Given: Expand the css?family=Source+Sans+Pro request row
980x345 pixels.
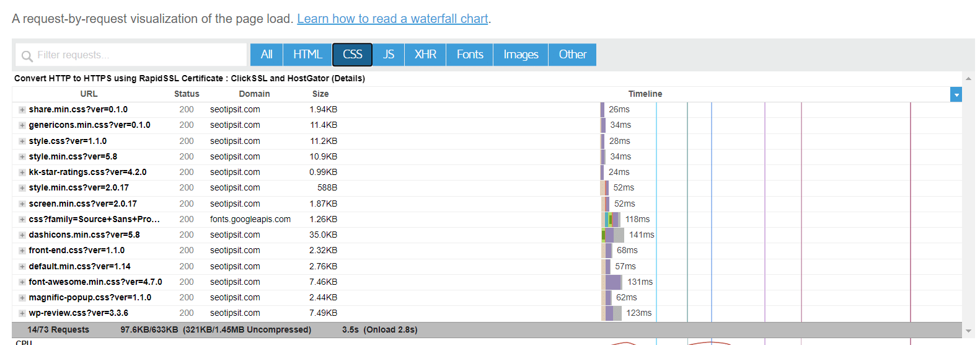Looking at the screenshot, I should (x=22, y=220).
